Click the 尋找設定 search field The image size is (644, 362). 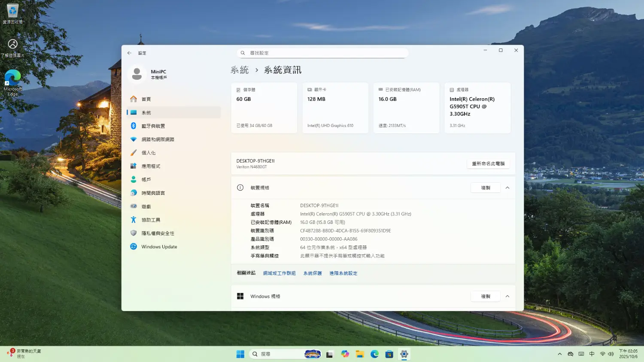pyautogui.click(x=322, y=53)
